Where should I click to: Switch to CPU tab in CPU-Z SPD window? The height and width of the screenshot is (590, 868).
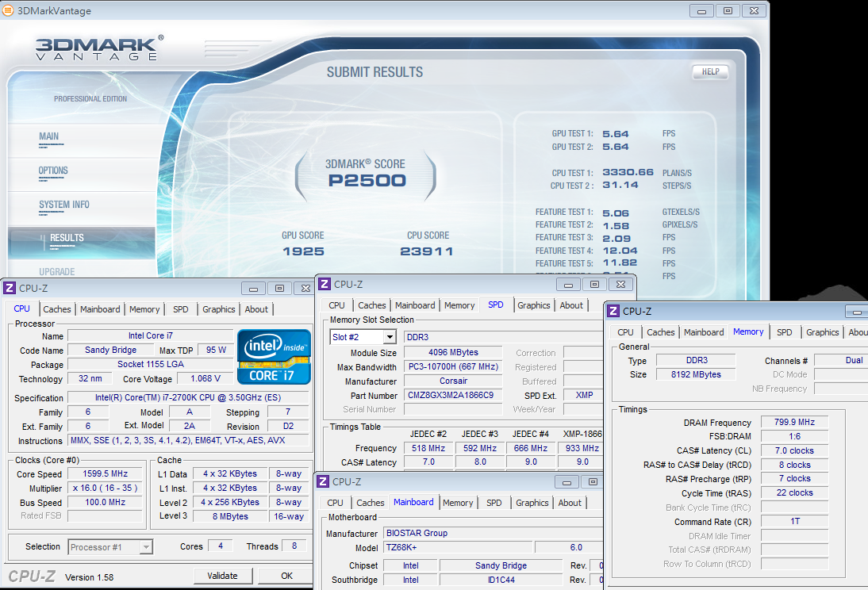point(336,305)
